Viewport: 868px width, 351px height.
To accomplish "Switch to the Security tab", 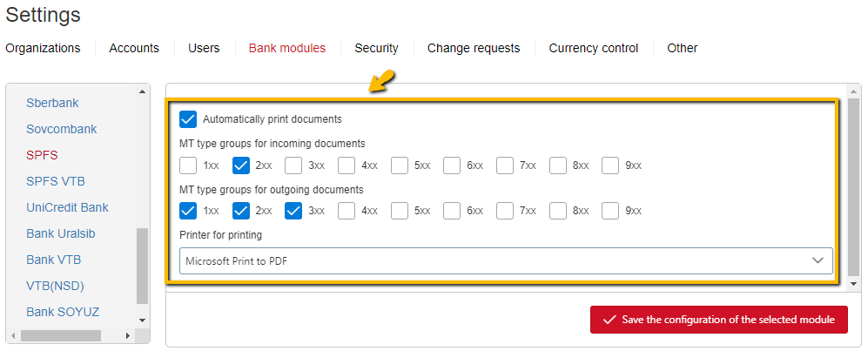I will 376,48.
